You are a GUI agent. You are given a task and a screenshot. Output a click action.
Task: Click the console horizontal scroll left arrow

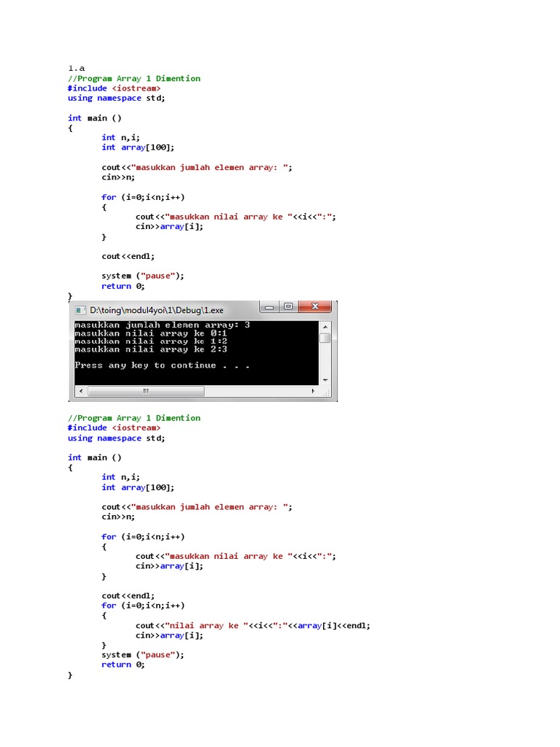click(x=81, y=391)
